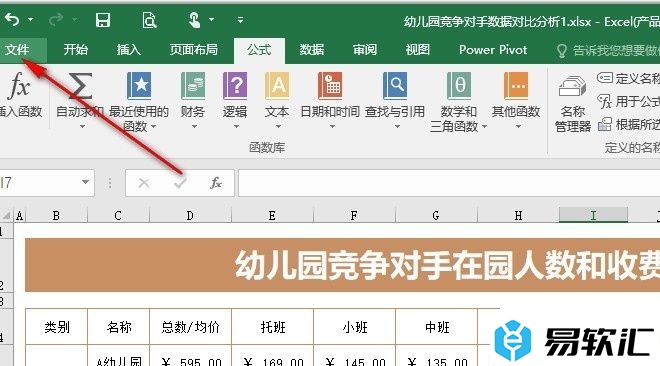
Task: Click the 类别 header cell
Action: point(56,326)
